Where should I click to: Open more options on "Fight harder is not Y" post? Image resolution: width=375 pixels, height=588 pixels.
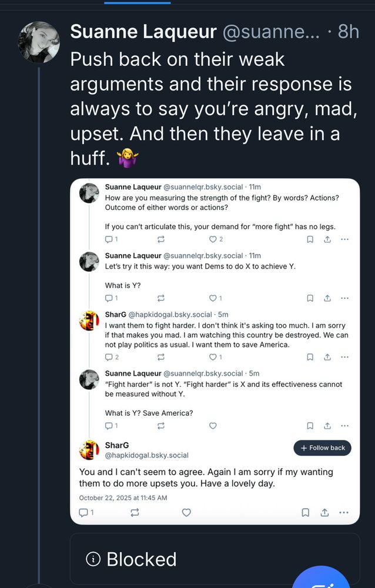(344, 426)
